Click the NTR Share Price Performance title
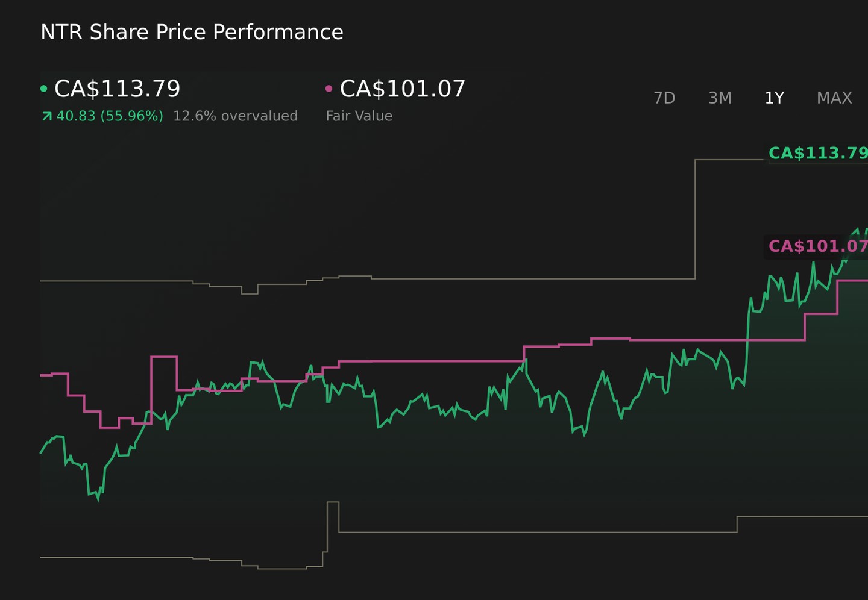 point(192,32)
